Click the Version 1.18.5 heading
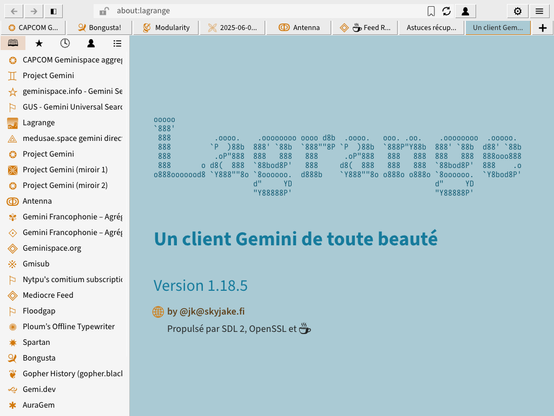 pyautogui.click(x=200, y=286)
